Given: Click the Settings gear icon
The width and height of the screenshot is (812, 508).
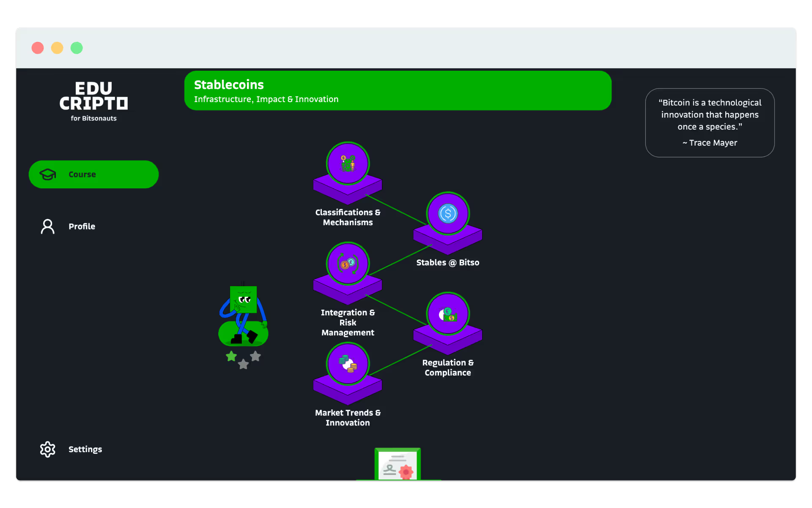Looking at the screenshot, I should [x=48, y=449].
